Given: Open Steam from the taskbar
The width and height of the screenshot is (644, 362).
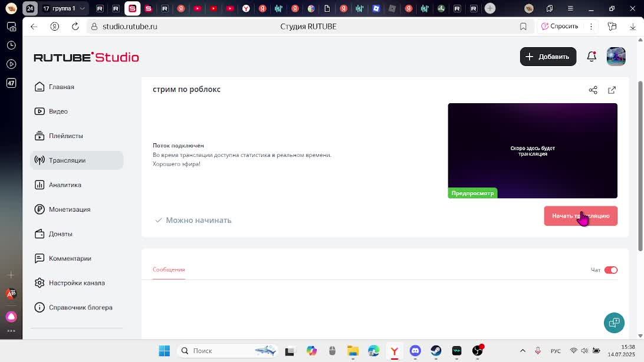Looking at the screenshot, I should (436, 351).
